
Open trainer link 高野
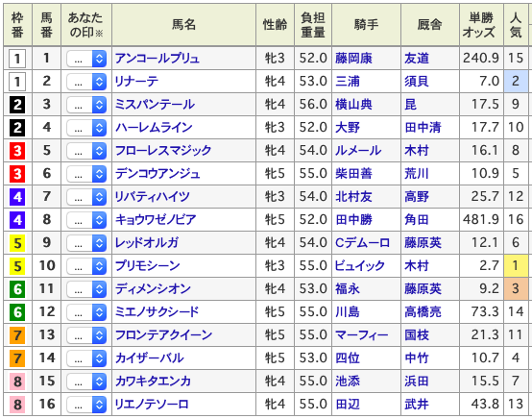point(417,197)
